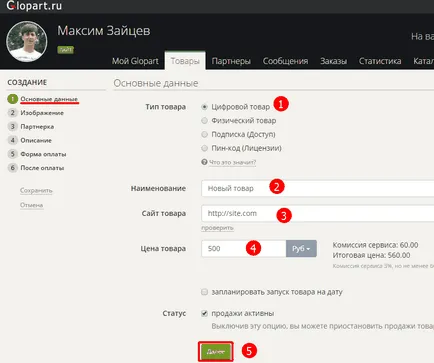Click the green badge under the user name
The image size is (434, 363).
[66, 50]
